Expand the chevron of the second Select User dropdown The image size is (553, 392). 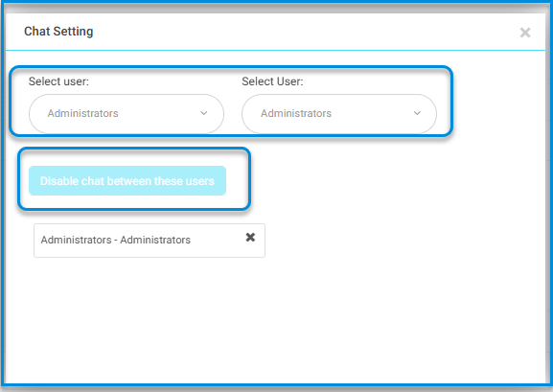tap(417, 113)
